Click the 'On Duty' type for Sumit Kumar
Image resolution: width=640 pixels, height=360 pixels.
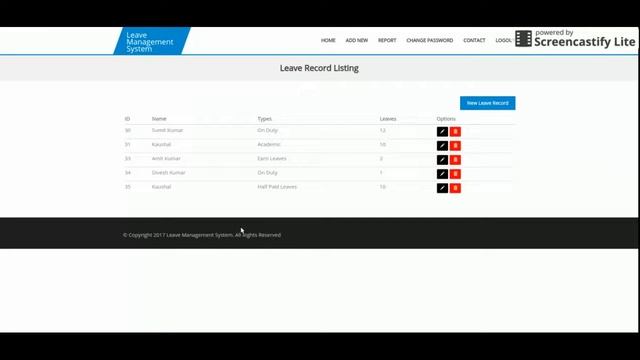point(267,130)
